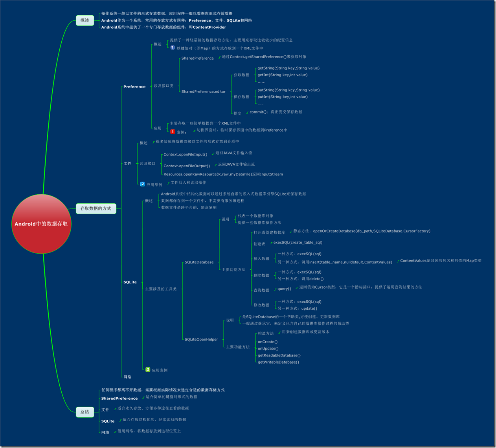Screen dimensions: 496x448
Task: Click the Context.openFileInput() node
Action: pos(186,155)
